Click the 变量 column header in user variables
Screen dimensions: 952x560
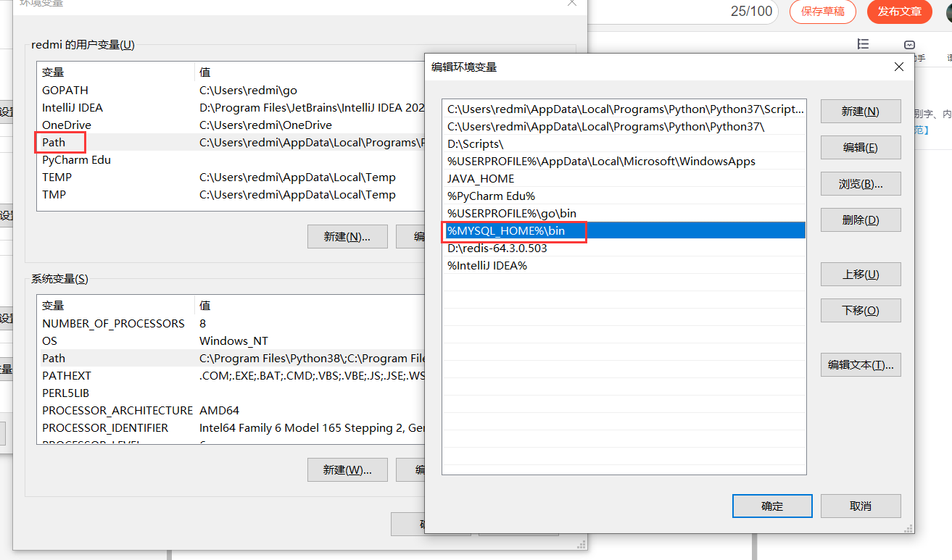[x=116, y=72]
